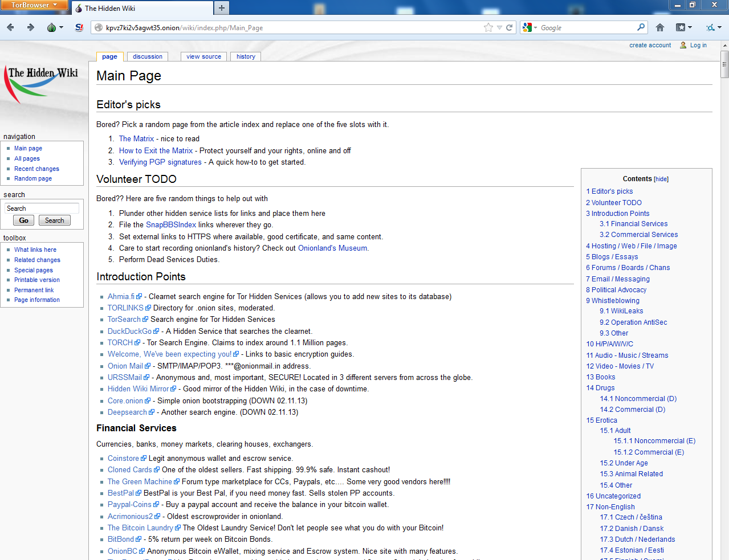Image resolution: width=729 pixels, height=560 pixels.
Task: Click the browser Back arrow button
Action: 10,27
